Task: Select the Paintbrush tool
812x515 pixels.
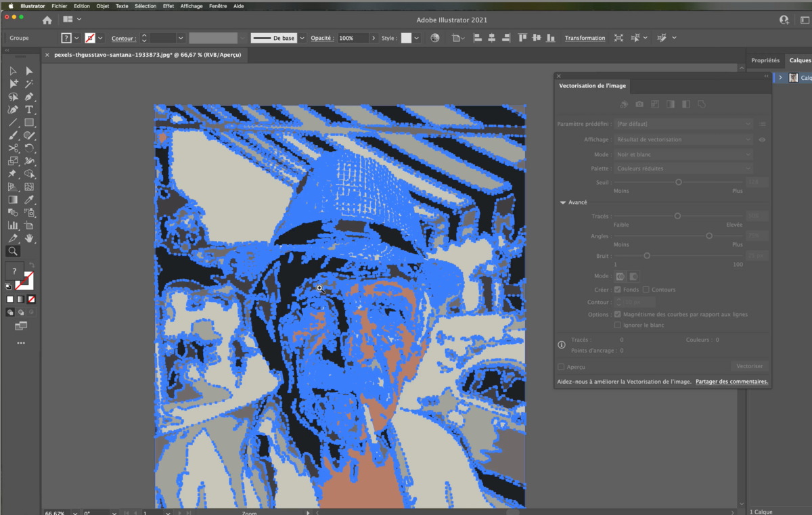Action: pyautogui.click(x=13, y=135)
